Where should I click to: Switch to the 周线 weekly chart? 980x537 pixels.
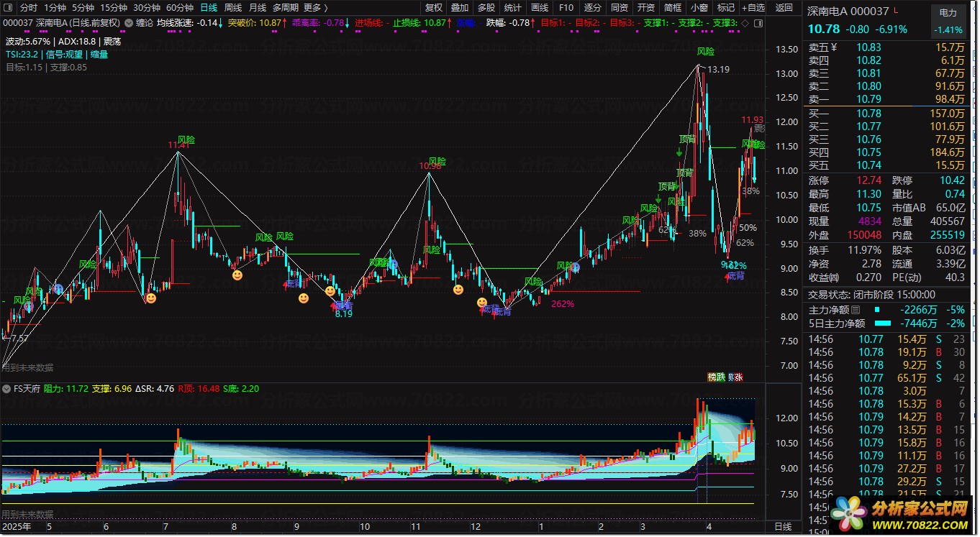coord(233,8)
